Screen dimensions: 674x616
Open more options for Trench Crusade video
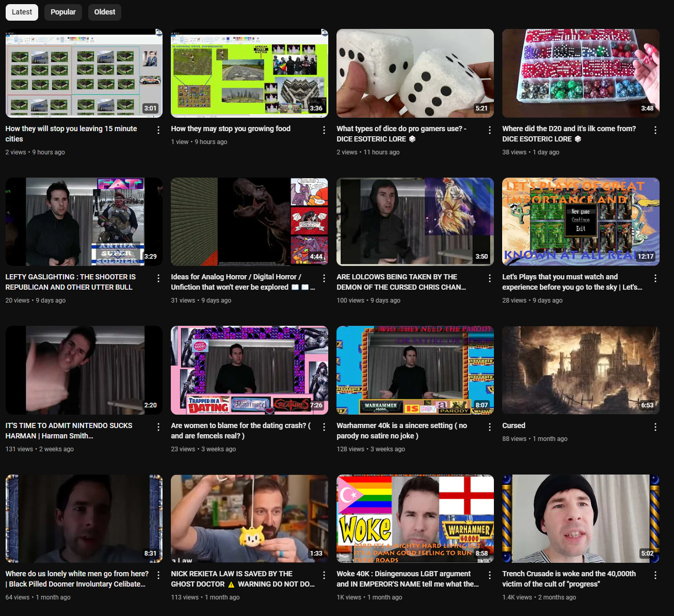click(x=655, y=575)
